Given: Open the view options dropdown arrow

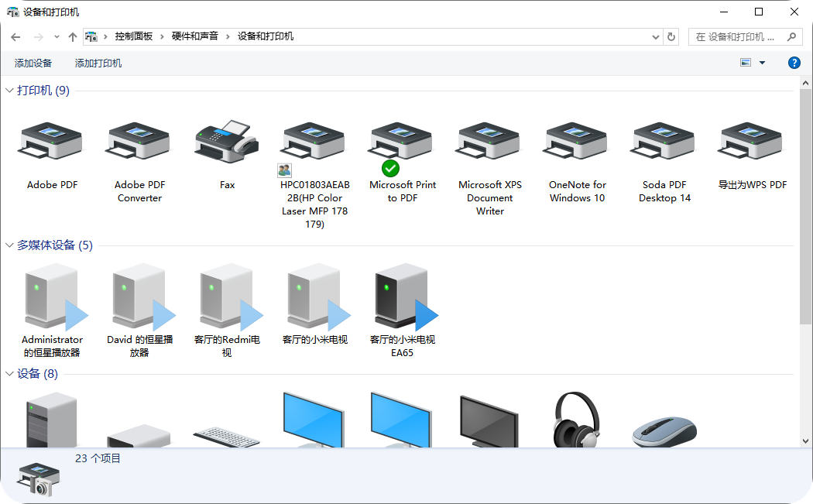Looking at the screenshot, I should [x=762, y=63].
